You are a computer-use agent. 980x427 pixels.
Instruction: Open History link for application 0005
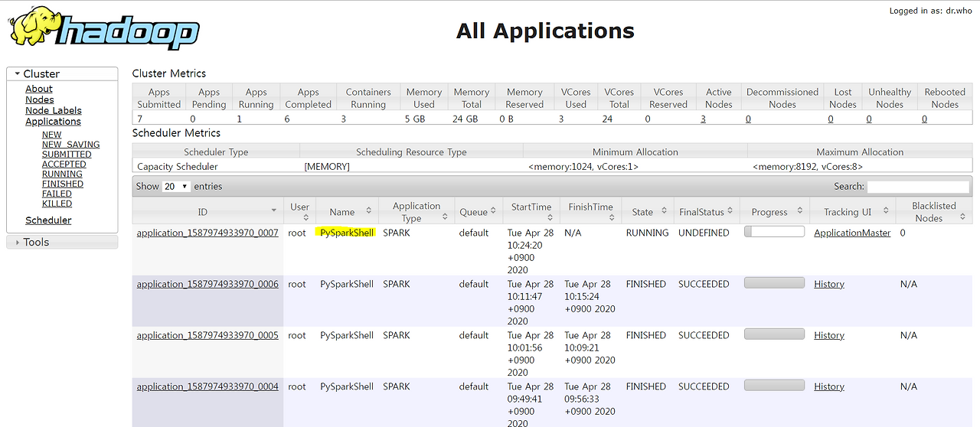tap(829, 335)
